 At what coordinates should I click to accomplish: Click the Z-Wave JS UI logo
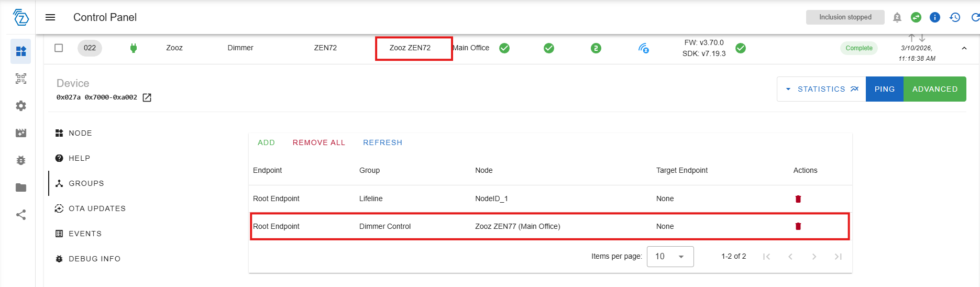[21, 17]
